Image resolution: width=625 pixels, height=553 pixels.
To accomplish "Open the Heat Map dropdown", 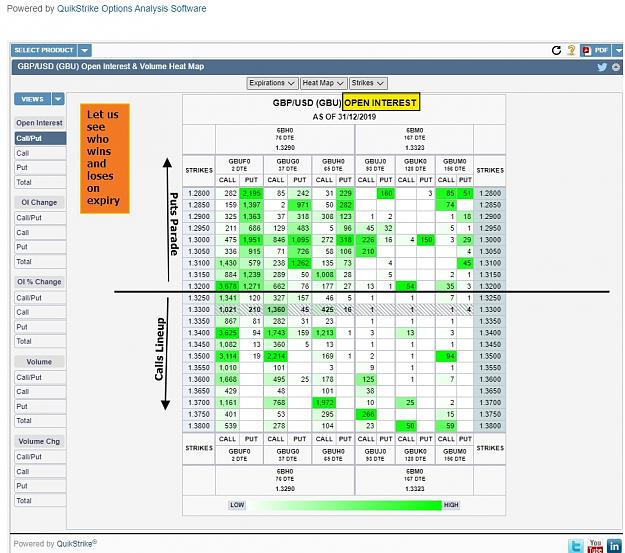I will 323,83.
